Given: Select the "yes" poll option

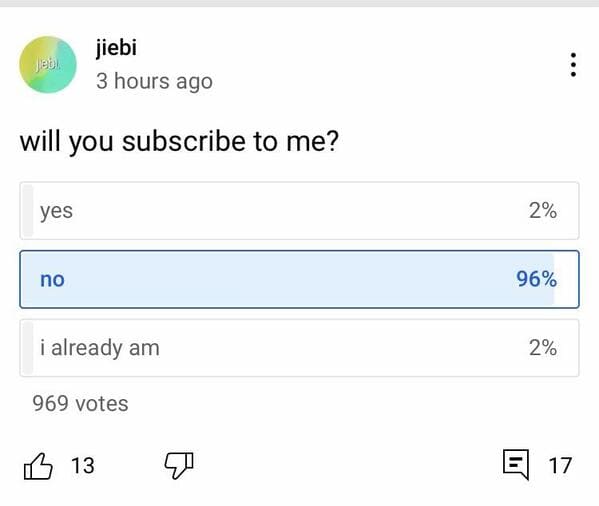Looking at the screenshot, I should (x=300, y=211).
